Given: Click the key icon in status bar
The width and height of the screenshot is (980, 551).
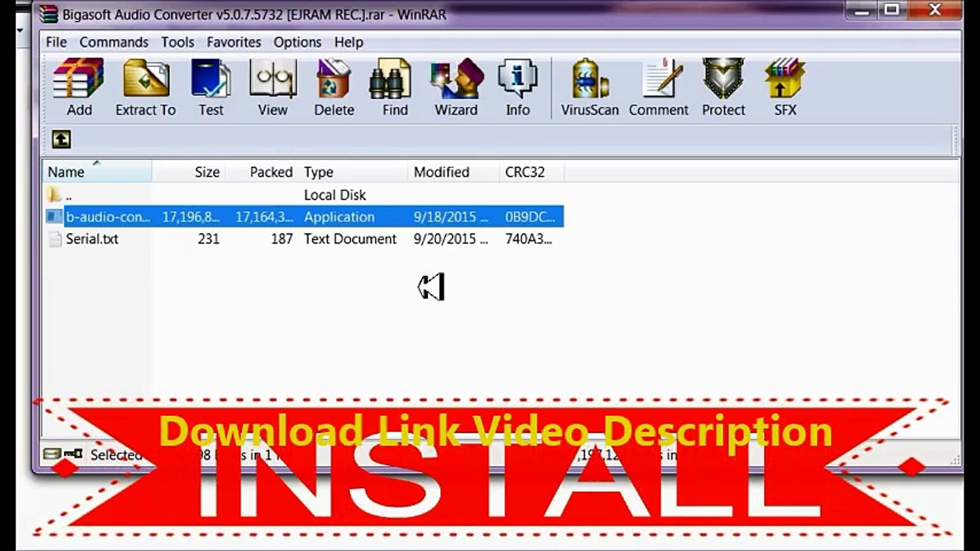Looking at the screenshot, I should [73, 454].
